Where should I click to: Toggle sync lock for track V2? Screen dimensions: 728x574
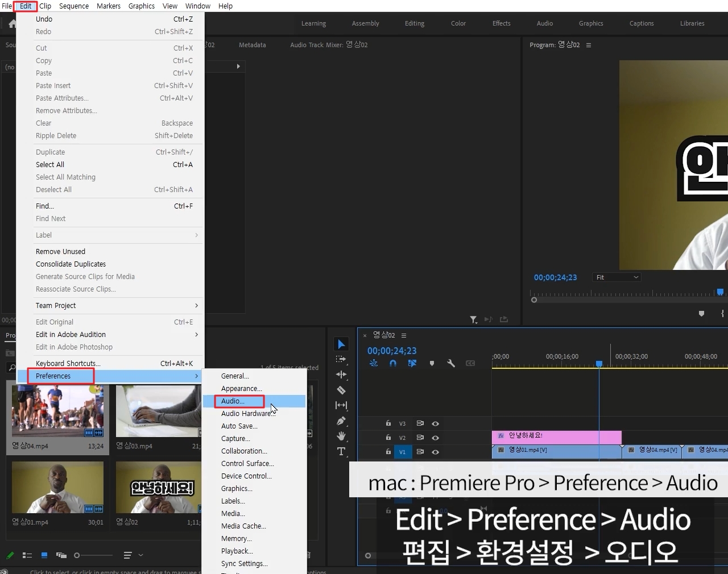tap(420, 438)
